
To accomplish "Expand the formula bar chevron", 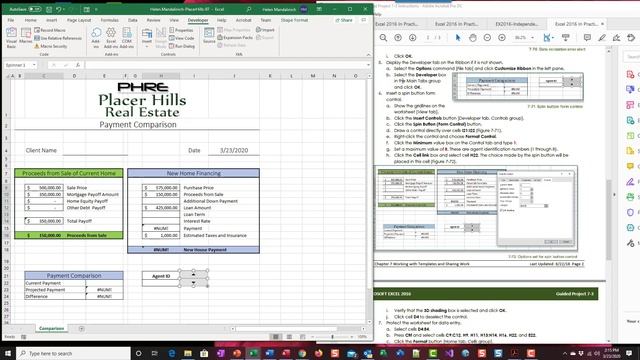I will point(368,65).
